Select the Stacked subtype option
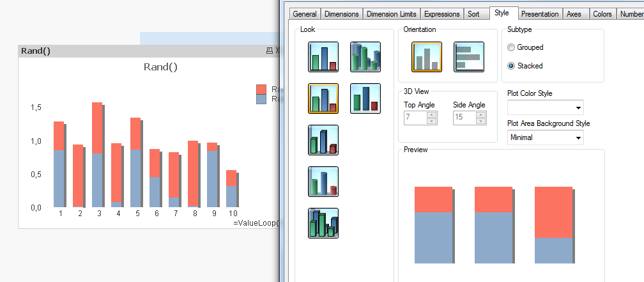The image size is (644, 282). (x=525, y=66)
